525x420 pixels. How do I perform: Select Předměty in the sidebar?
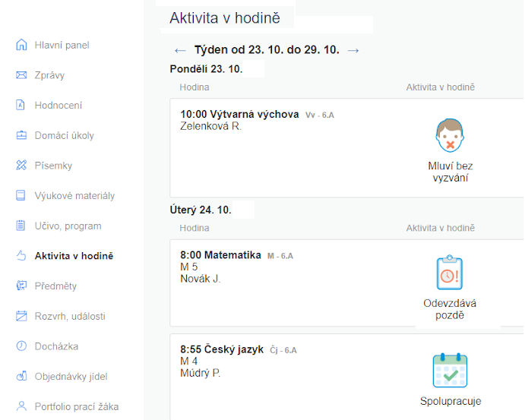coord(55,286)
